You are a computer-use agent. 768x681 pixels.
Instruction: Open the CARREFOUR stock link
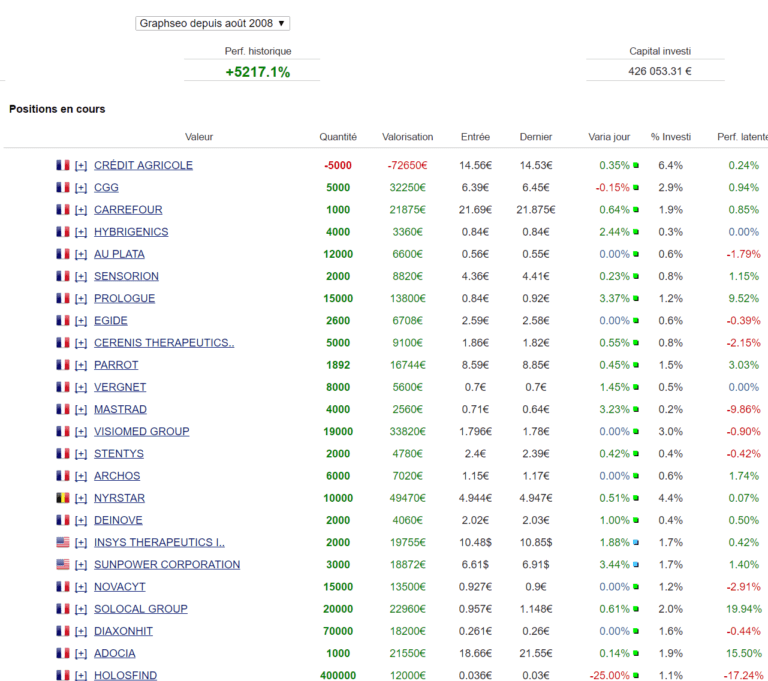[x=128, y=210]
